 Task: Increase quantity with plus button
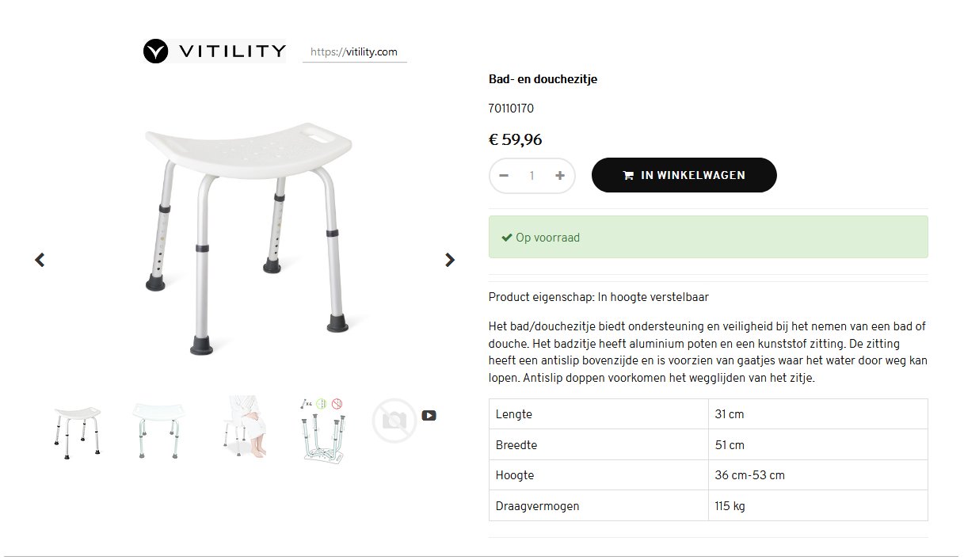pos(560,176)
